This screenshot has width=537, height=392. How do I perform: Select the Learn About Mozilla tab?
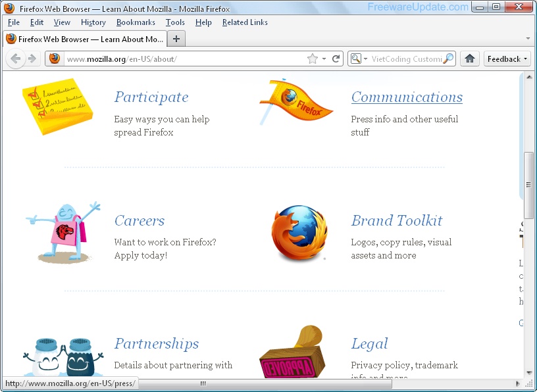pos(85,39)
